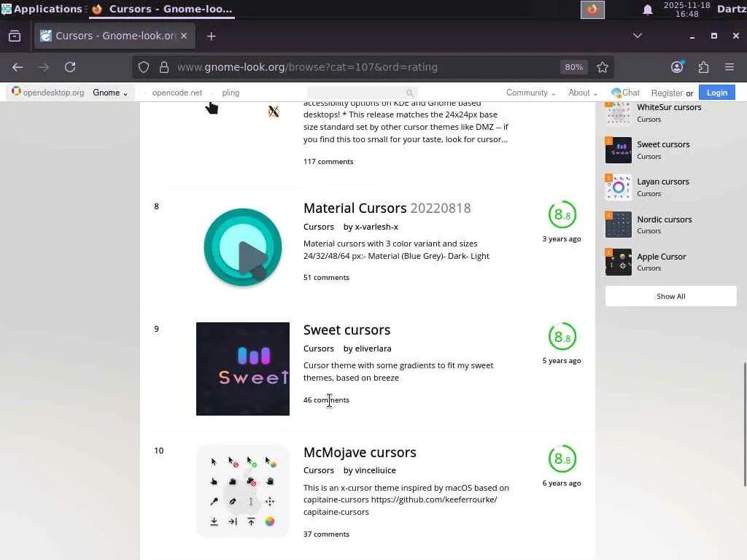Open WhiteSur cursors sidebar item

pos(669,108)
